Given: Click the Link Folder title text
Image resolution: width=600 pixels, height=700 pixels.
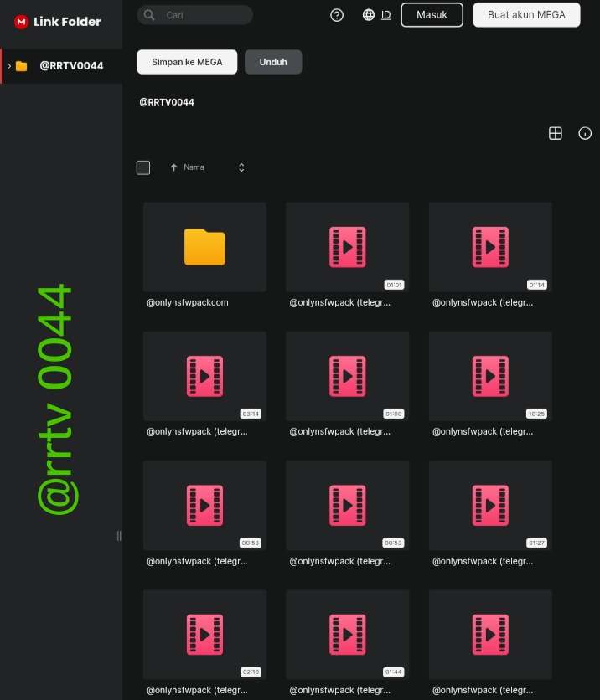Looking at the screenshot, I should pos(68,22).
